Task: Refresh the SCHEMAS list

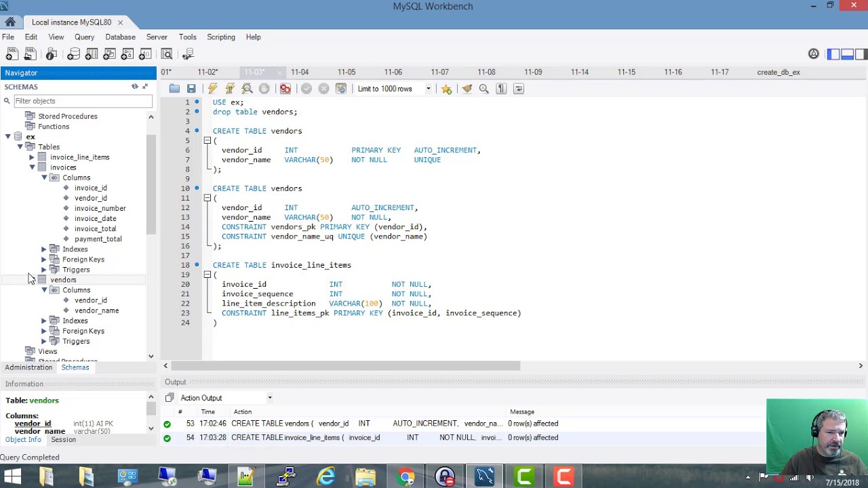Action: (x=134, y=87)
